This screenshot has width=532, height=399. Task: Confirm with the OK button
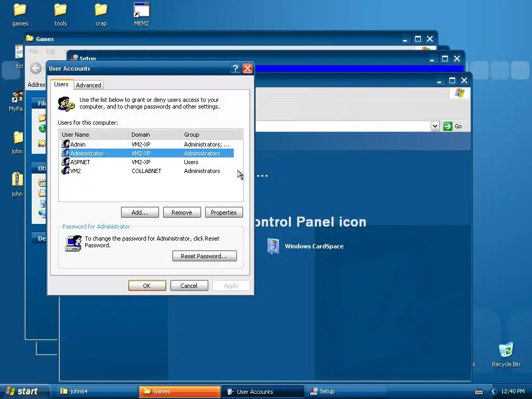(147, 286)
